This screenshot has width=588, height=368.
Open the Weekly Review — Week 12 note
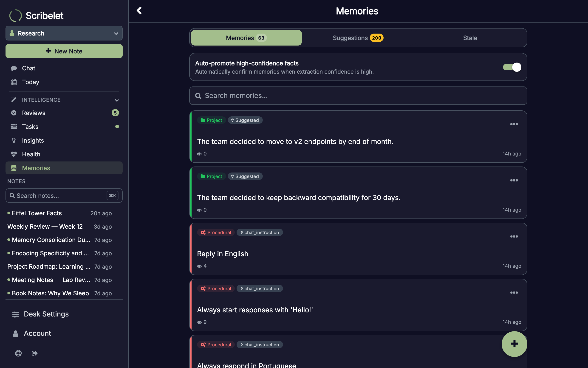[59, 227]
